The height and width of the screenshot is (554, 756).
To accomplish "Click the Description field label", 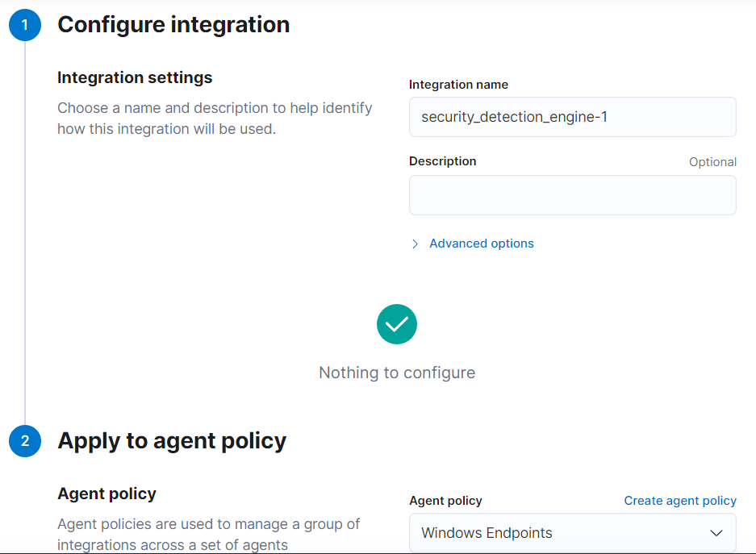I will [x=442, y=161].
